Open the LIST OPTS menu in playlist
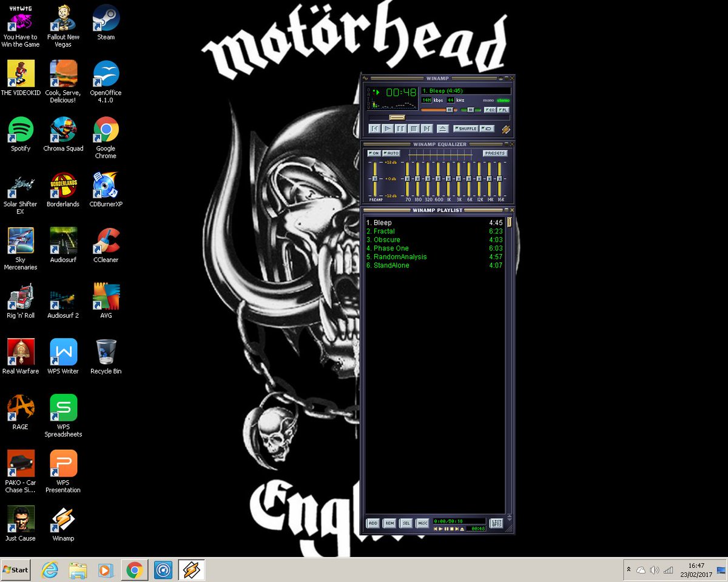 tap(496, 523)
